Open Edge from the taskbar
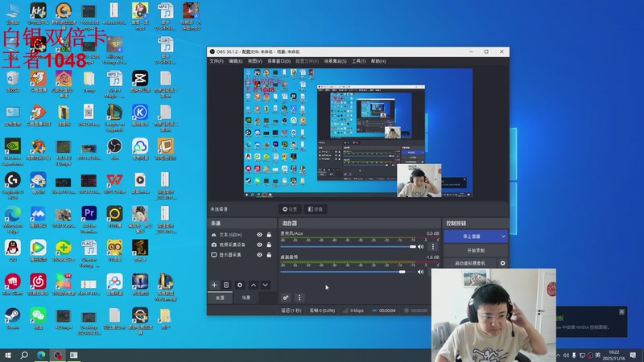Screen dimensions: 644x362 (41, 355)
